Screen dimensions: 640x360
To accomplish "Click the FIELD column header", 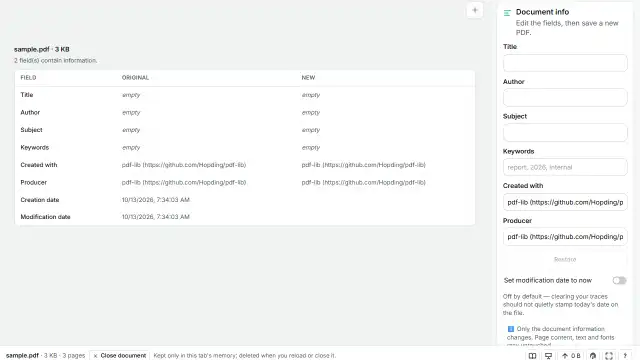I will click(28, 78).
